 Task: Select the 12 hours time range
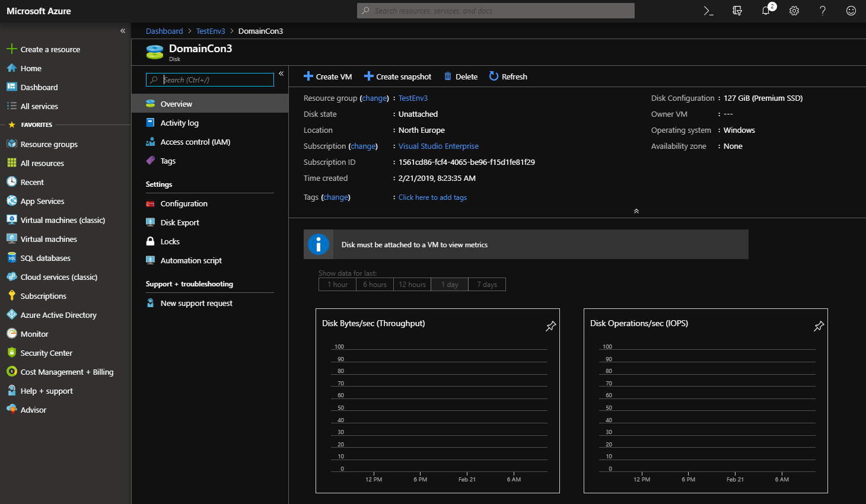coord(412,285)
